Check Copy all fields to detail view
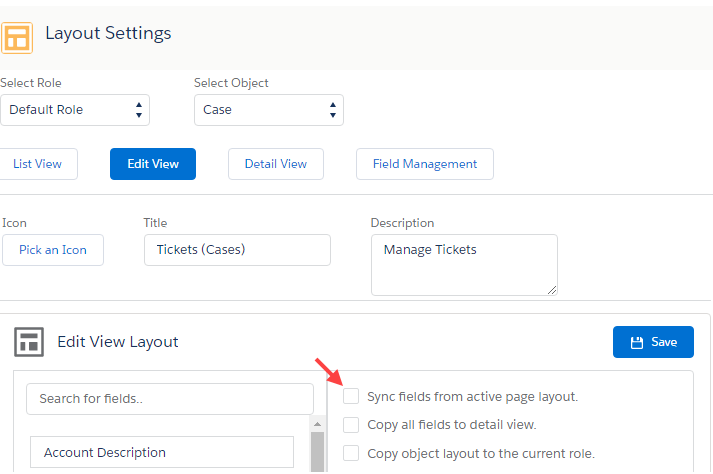The width and height of the screenshot is (713, 474). pyautogui.click(x=351, y=425)
